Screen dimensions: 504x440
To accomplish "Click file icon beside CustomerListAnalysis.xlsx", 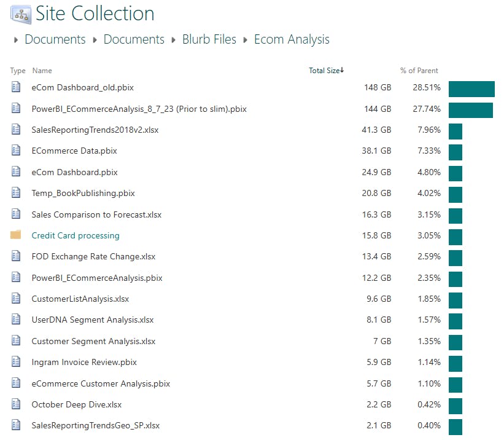I will pos(16,299).
